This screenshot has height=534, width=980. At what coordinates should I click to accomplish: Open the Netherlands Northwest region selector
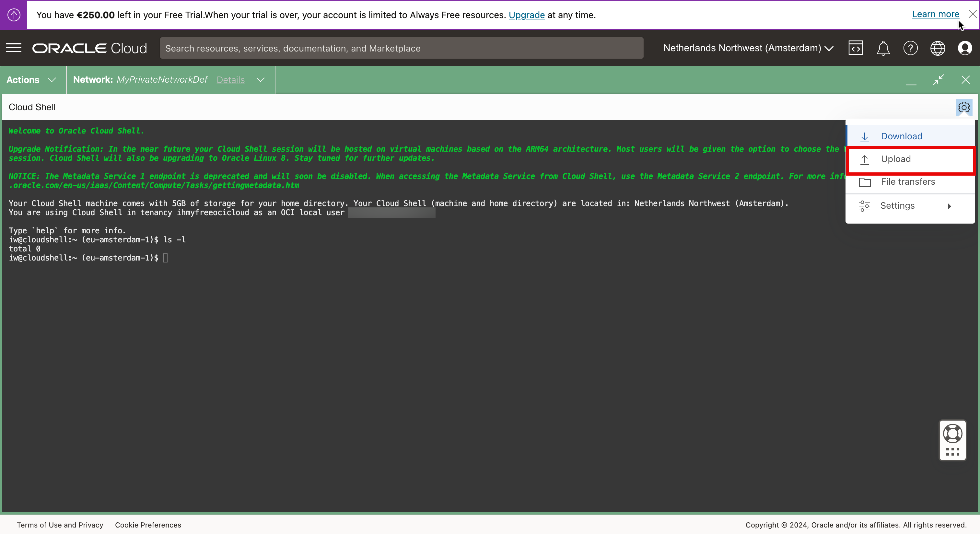click(x=748, y=48)
